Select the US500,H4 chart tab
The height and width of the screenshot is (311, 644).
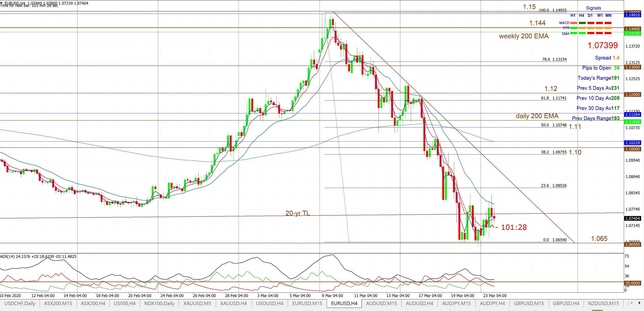[x=125, y=304]
